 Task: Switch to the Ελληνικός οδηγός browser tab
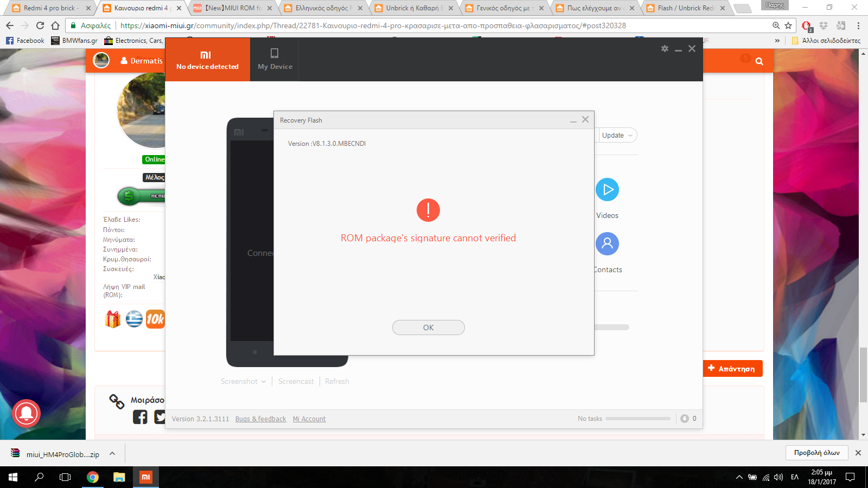point(323,8)
